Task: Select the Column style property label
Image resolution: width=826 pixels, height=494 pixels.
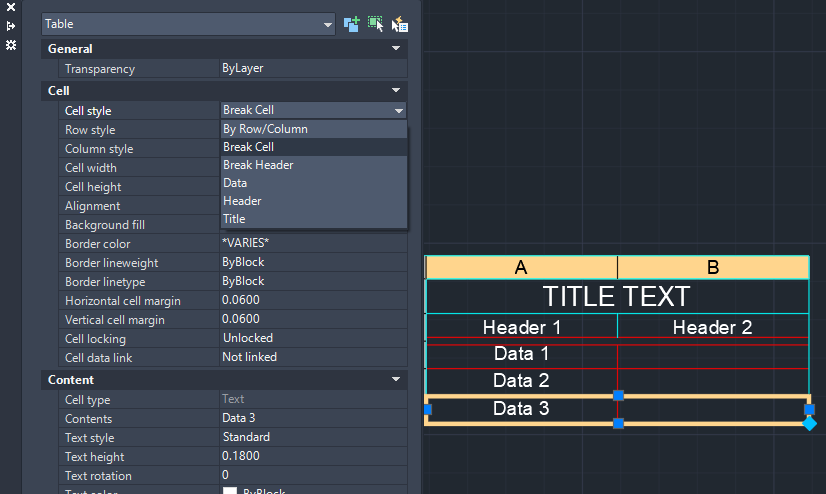Action: (99, 149)
